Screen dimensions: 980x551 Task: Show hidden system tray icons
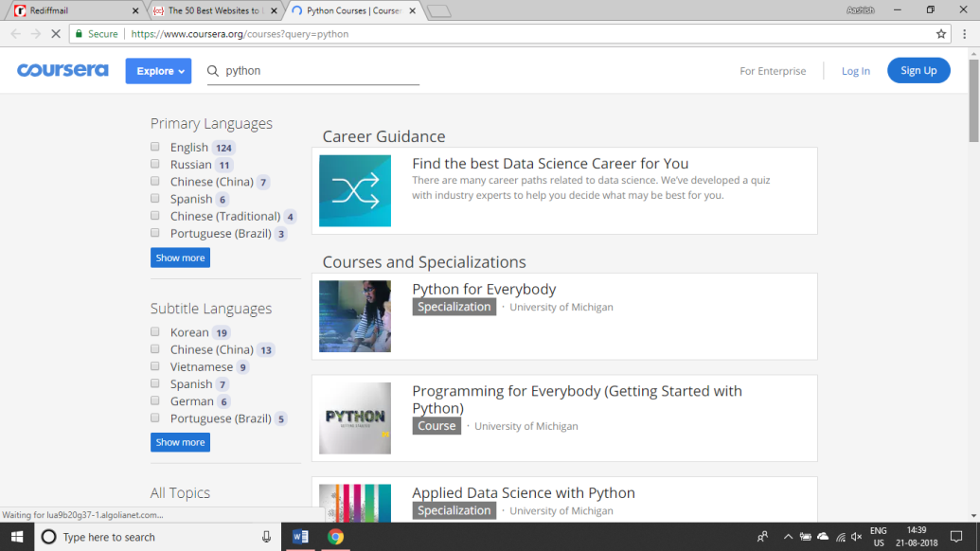click(x=788, y=537)
